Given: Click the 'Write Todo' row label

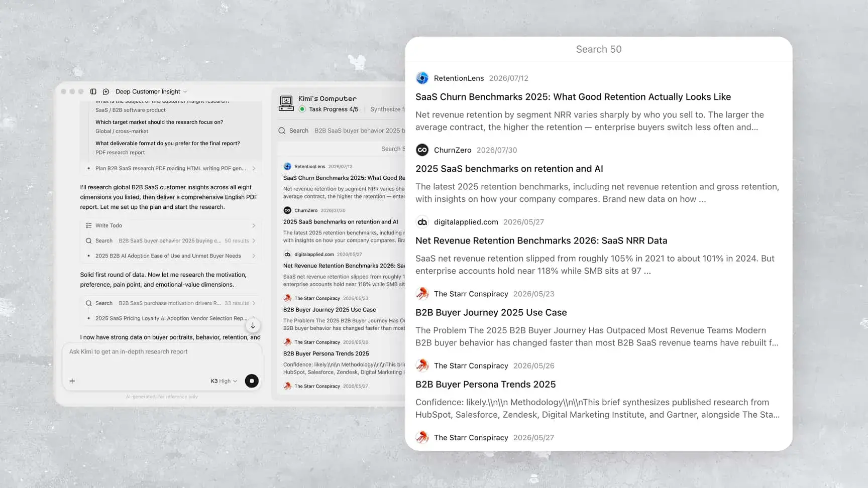Looking at the screenshot, I should pos(108,225).
